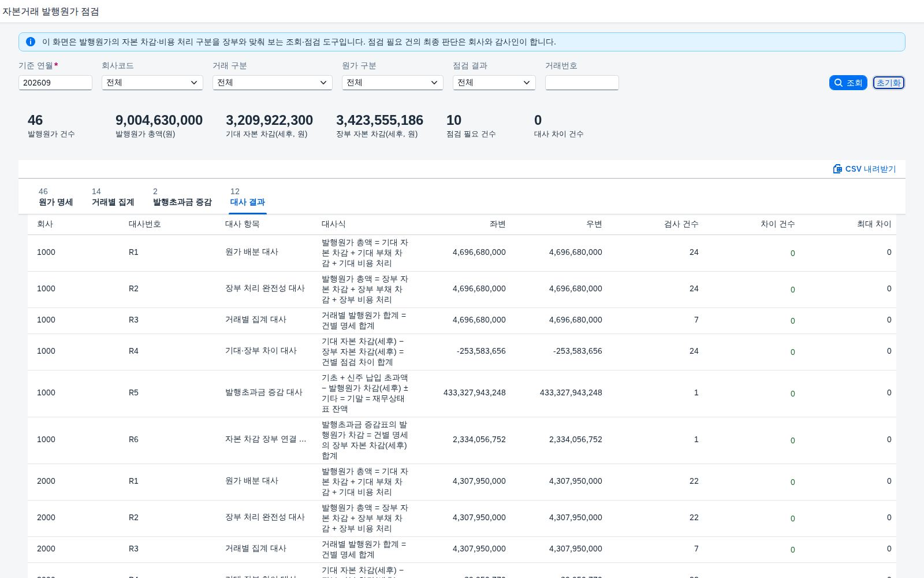Image resolution: width=924 pixels, height=578 pixels.
Task: Click the 3,423,555,186 장부 자본 차감 summary
Action: [x=379, y=125]
